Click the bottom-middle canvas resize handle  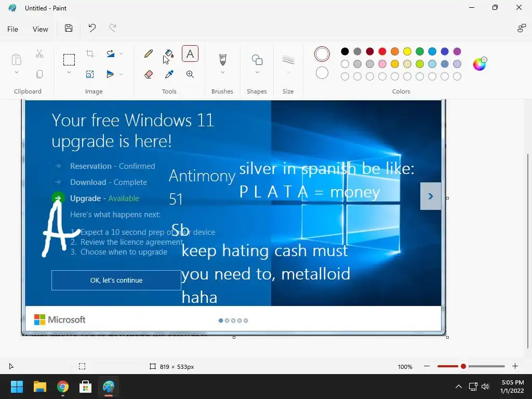pos(234,337)
